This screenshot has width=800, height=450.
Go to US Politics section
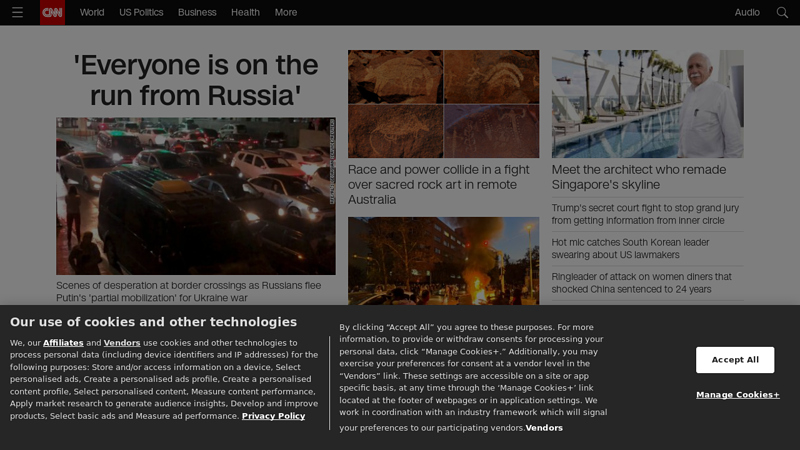click(x=141, y=12)
